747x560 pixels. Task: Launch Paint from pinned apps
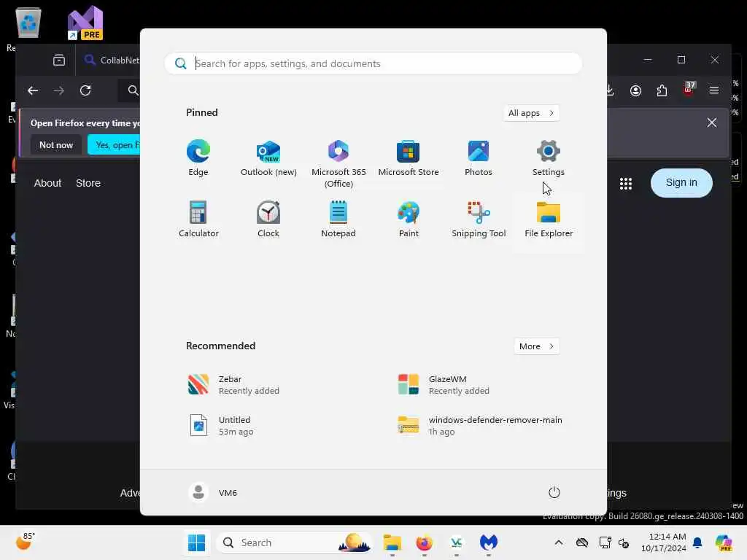point(409,219)
